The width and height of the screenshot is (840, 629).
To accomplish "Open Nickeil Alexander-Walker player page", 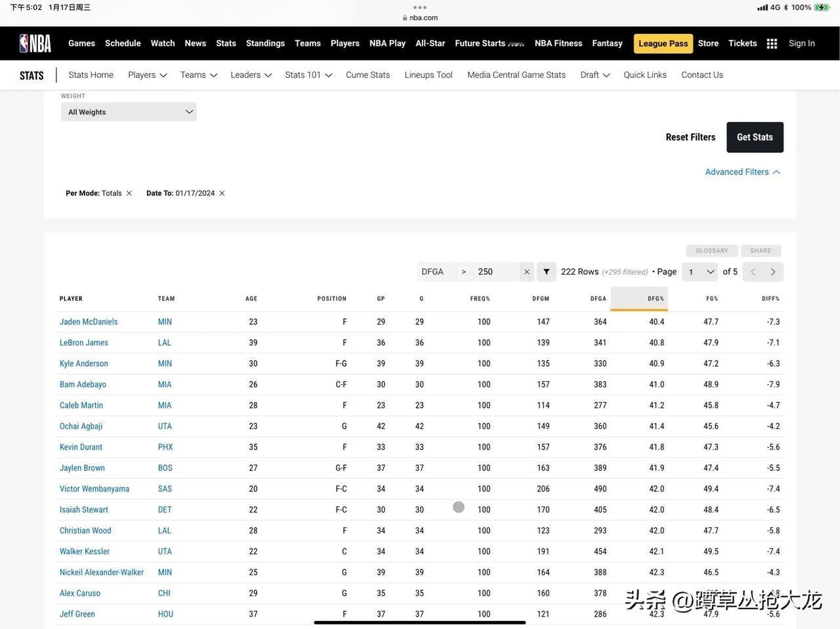I will [x=102, y=573].
